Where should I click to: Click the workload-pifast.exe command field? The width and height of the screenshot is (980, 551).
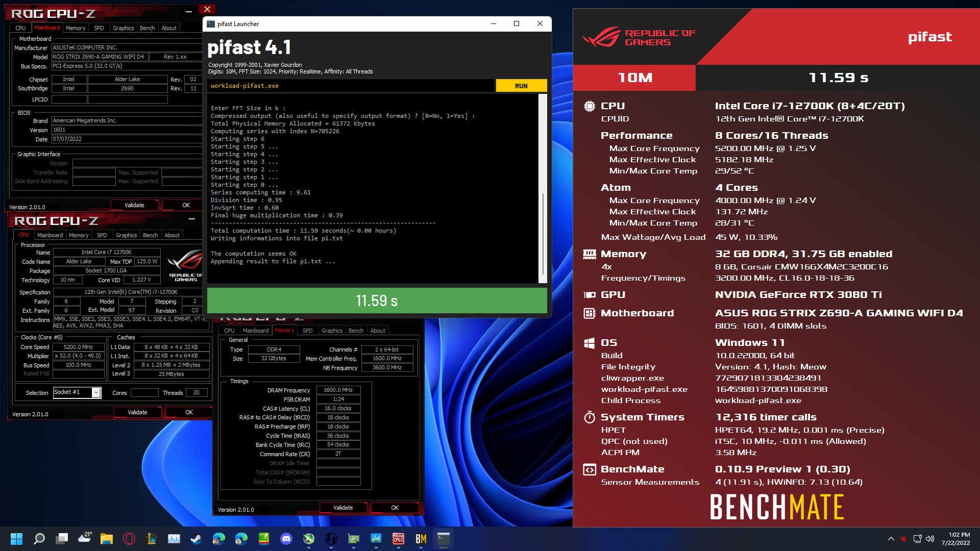[351, 86]
